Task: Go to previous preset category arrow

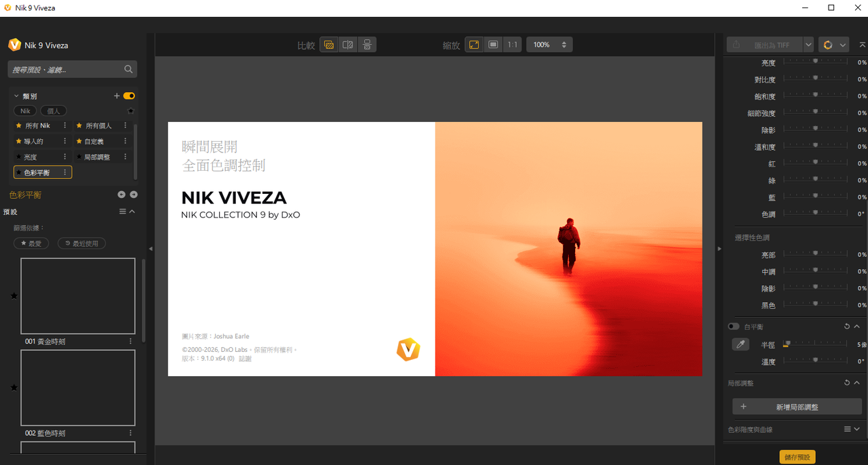Action: coord(121,195)
